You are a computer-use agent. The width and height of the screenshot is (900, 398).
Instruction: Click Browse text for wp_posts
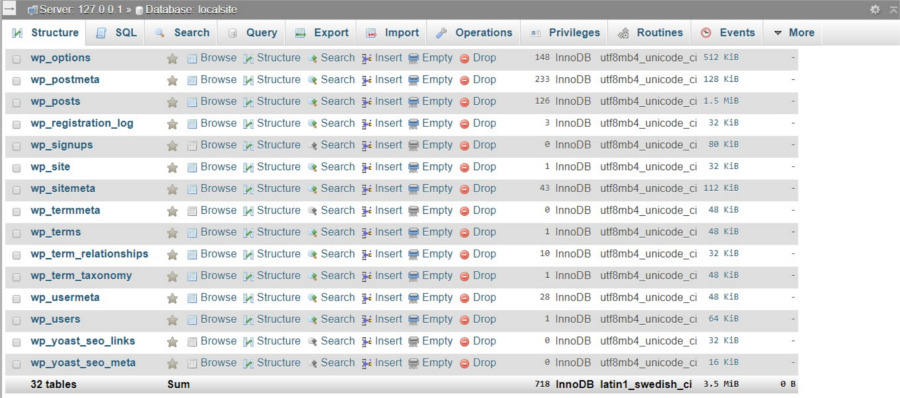pos(218,102)
